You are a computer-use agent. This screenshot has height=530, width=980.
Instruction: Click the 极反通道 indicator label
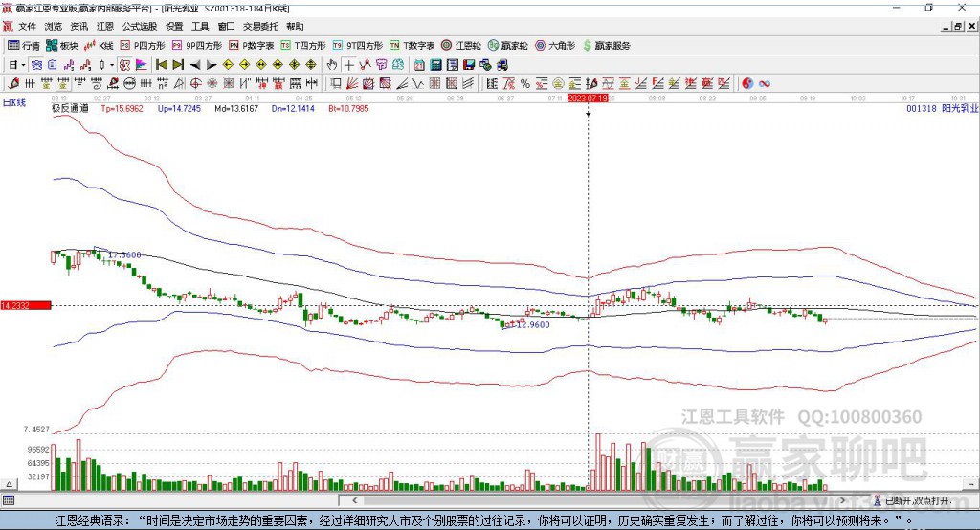[70, 108]
